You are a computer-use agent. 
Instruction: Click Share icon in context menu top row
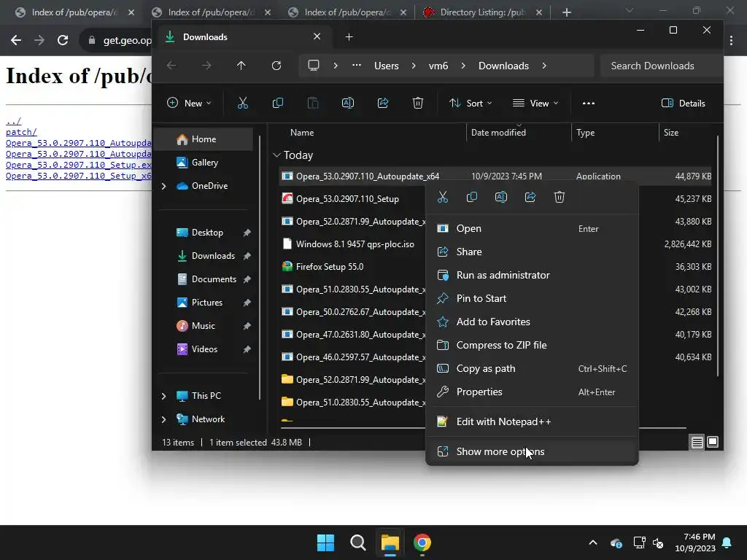click(x=530, y=197)
